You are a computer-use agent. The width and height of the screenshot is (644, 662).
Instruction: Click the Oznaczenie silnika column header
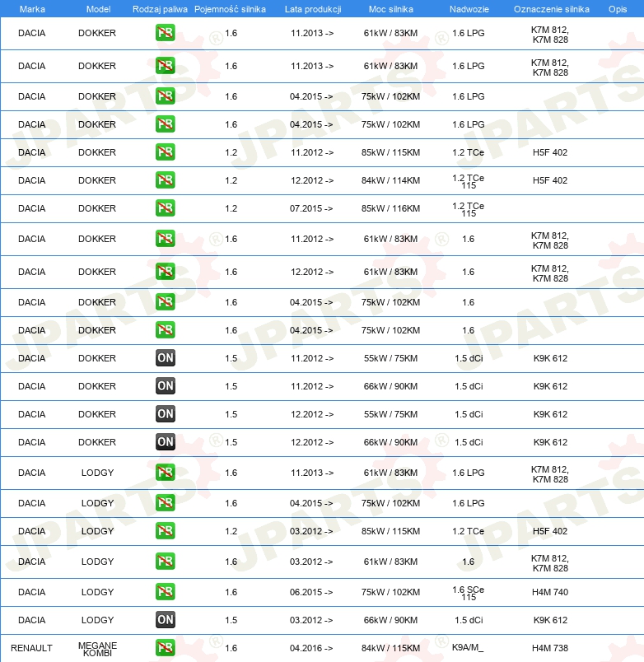pos(552,9)
